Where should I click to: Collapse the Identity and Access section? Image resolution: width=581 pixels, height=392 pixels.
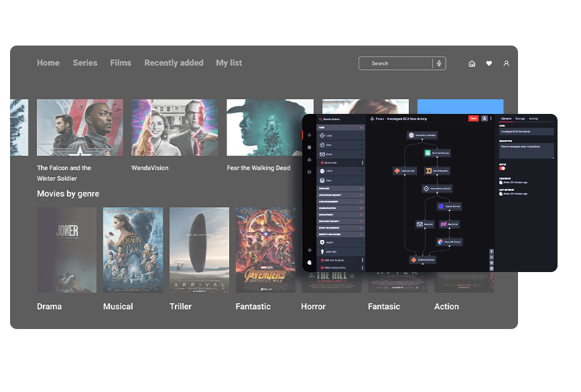point(340,234)
